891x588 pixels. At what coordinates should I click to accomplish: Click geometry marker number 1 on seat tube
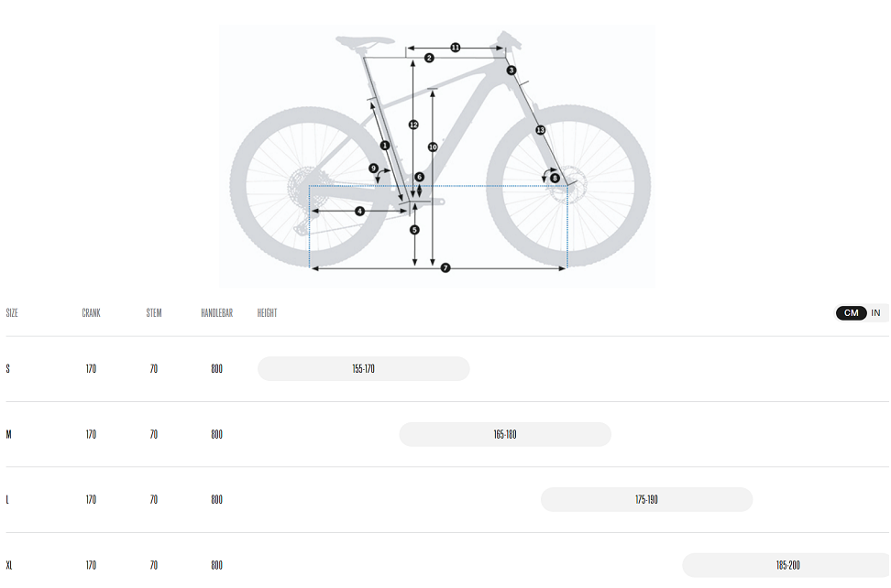(385, 146)
